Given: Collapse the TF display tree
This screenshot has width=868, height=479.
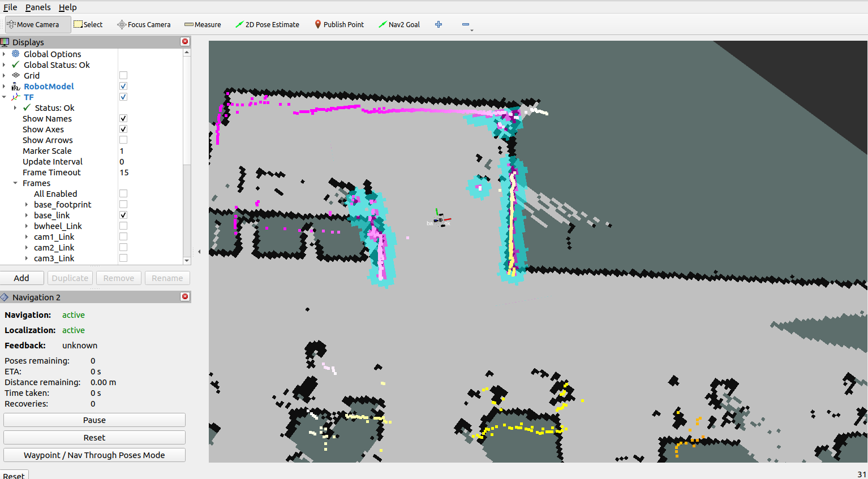Looking at the screenshot, I should (5, 97).
